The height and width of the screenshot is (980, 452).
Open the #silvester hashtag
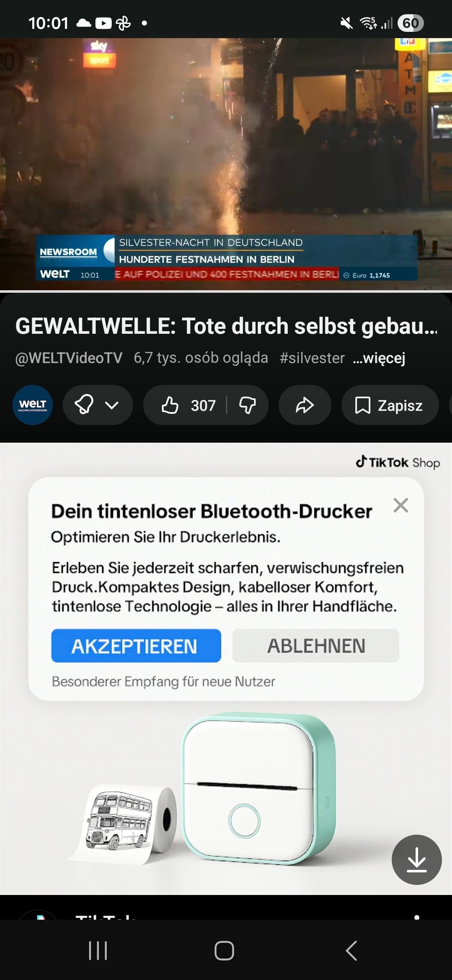pyautogui.click(x=312, y=358)
